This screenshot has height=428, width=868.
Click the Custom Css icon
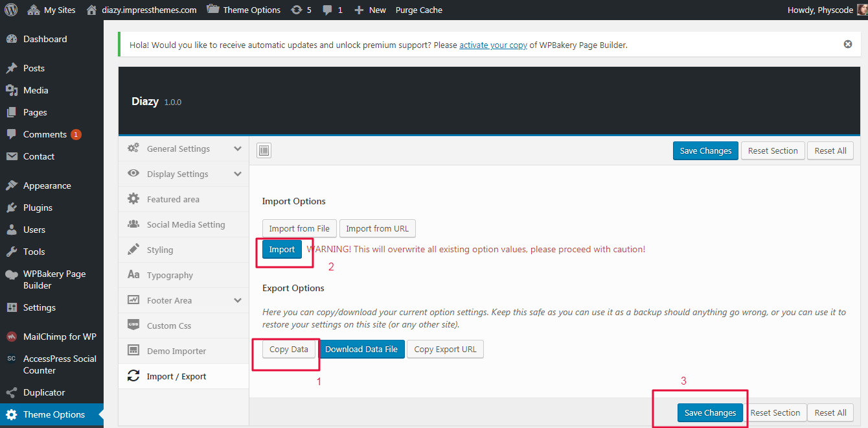(x=133, y=326)
